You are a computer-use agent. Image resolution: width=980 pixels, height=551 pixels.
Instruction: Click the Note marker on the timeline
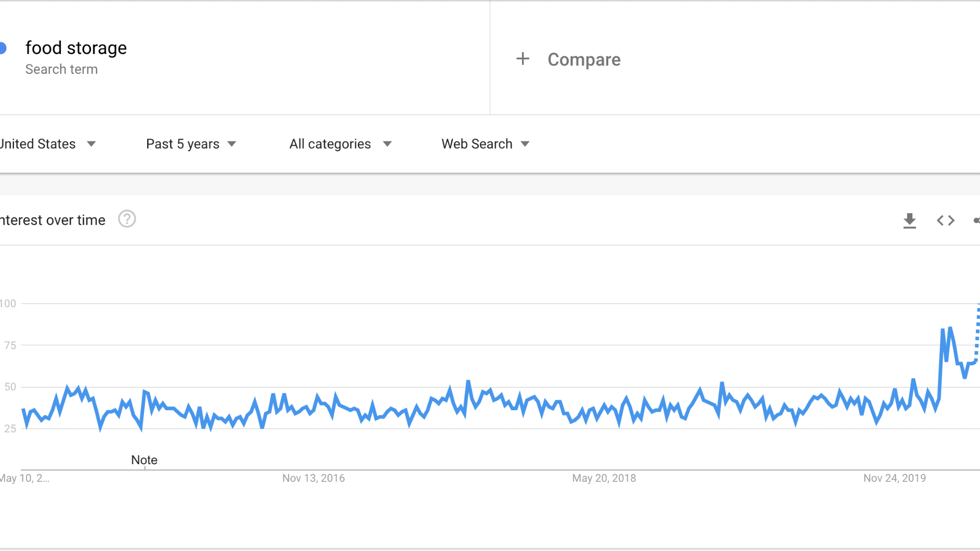tap(144, 460)
